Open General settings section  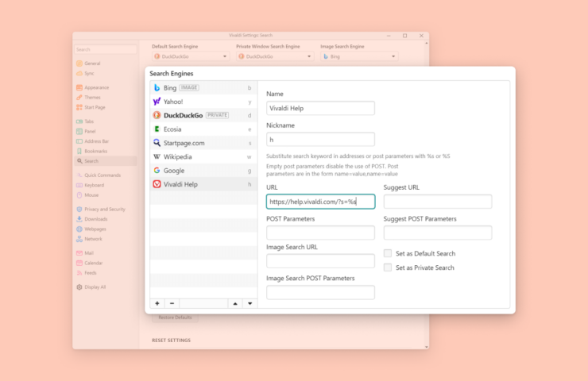[x=106, y=63]
